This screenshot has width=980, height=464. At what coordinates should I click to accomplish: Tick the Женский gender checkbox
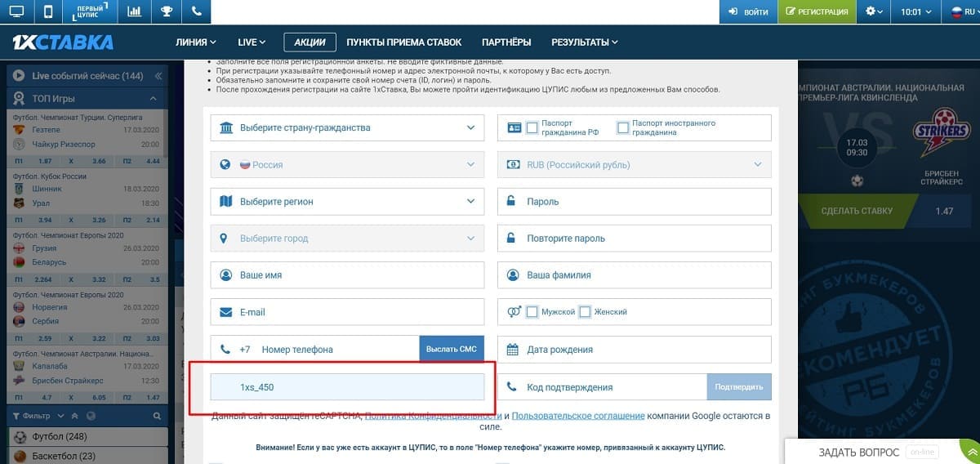pyautogui.click(x=585, y=312)
